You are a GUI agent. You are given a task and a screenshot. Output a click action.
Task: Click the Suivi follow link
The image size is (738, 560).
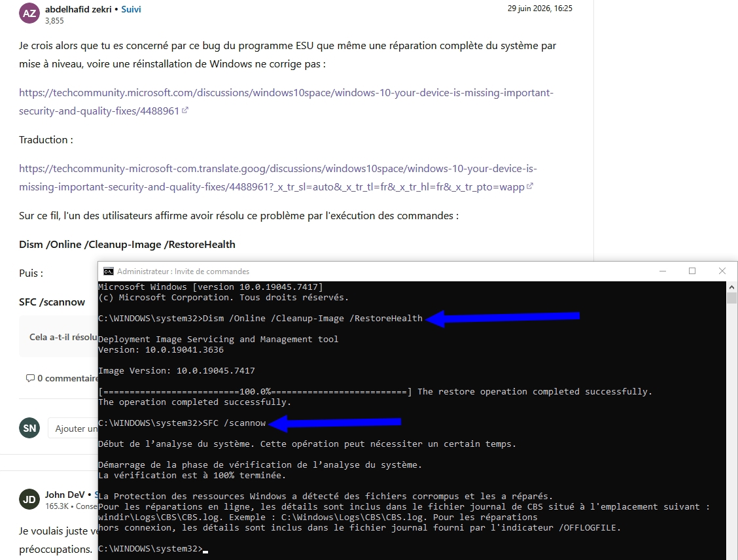point(131,9)
